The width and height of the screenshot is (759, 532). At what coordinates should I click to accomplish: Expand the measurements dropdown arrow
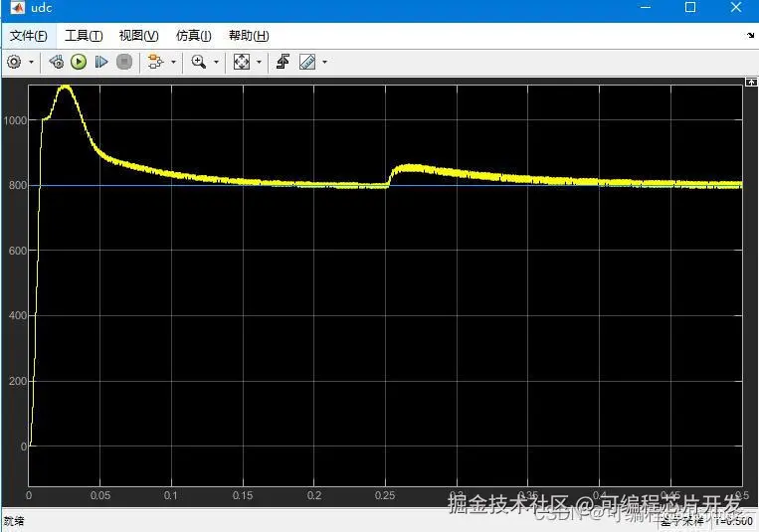pyautogui.click(x=325, y=62)
